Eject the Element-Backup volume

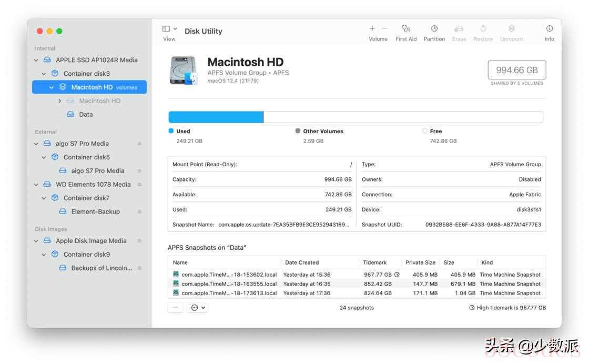click(x=139, y=211)
